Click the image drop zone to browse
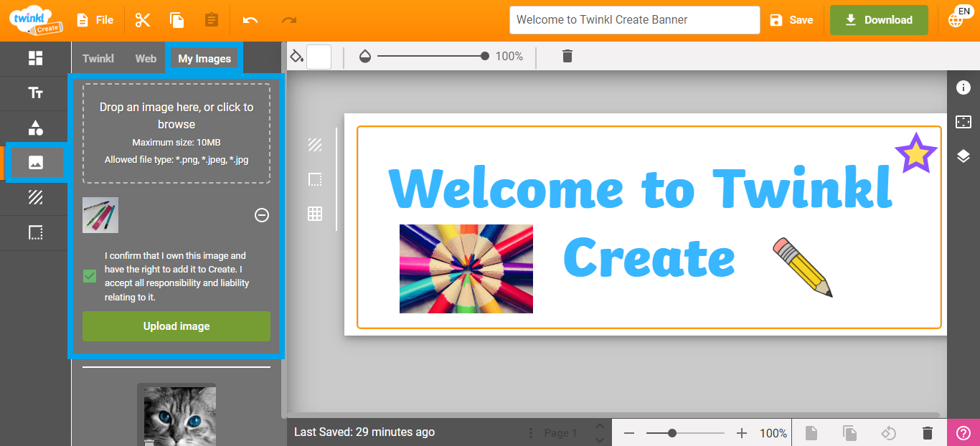980x446 pixels. [176, 133]
